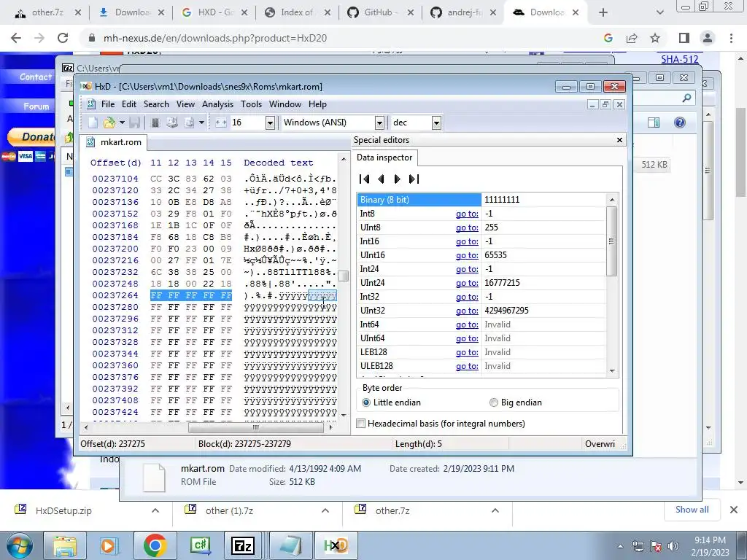
Task: Click the HxD document icon beside File menu
Action: pyautogui.click(x=91, y=104)
